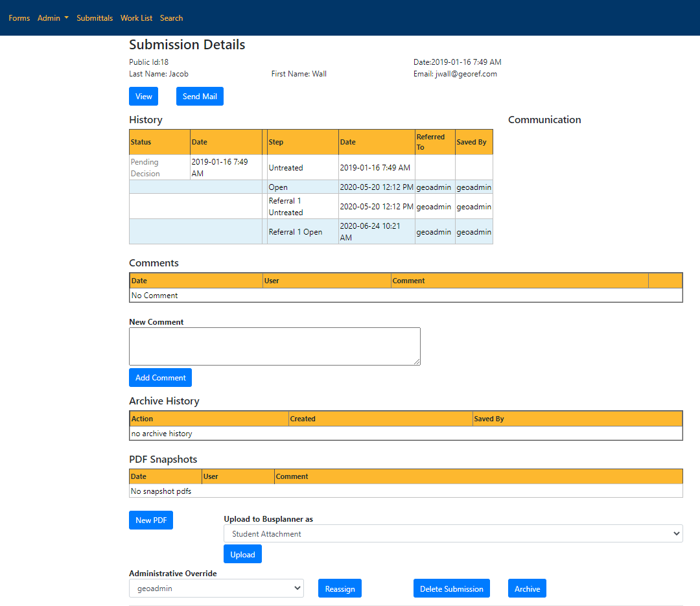Archive this submission
Image resolution: width=700 pixels, height=606 pixels.
(527, 589)
